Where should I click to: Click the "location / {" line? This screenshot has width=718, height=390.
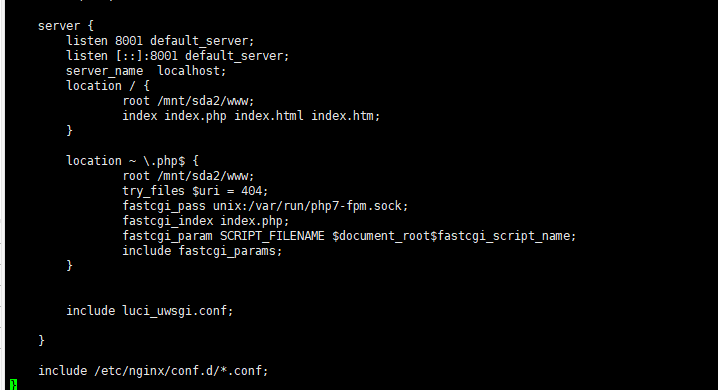coord(108,86)
